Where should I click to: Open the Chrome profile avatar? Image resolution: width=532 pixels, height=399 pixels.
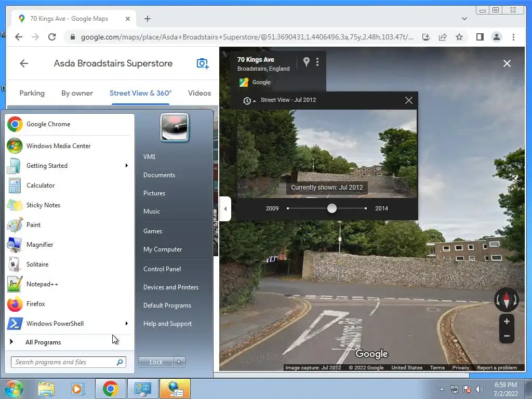pyautogui.click(x=496, y=37)
